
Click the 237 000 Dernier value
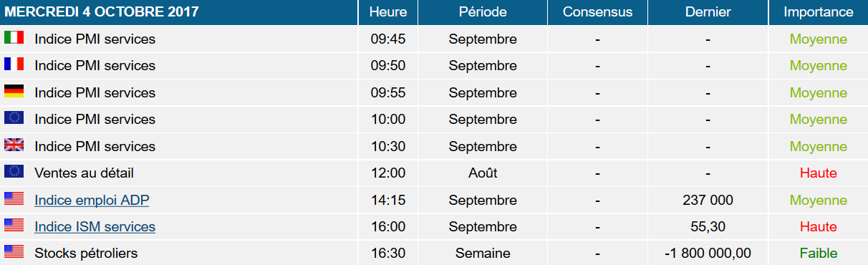point(708,201)
